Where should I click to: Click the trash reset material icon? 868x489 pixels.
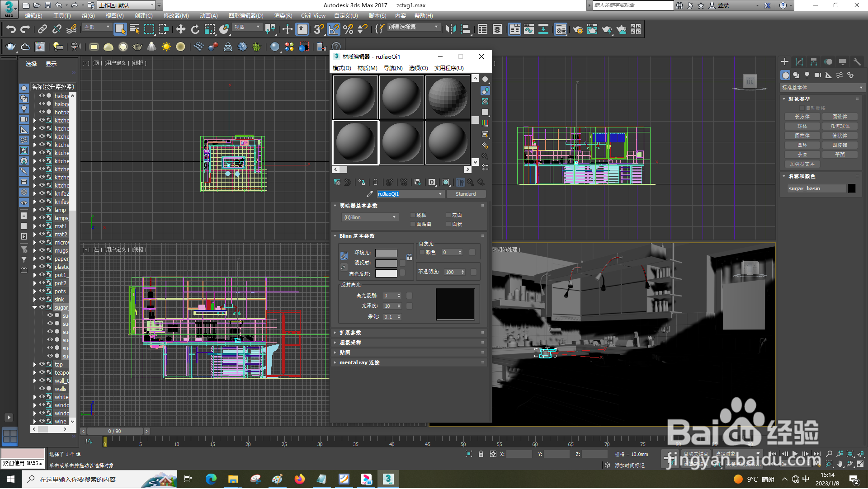tap(375, 182)
